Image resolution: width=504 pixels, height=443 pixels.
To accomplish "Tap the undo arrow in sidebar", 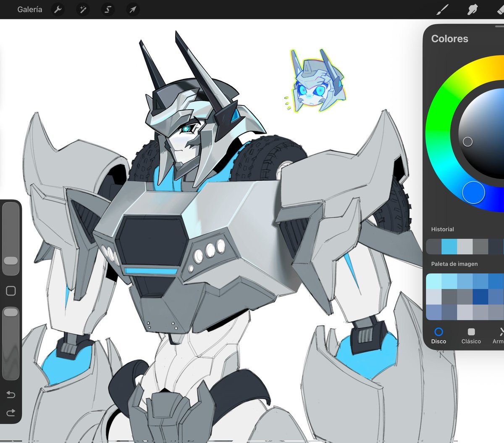I will pyautogui.click(x=11, y=395).
